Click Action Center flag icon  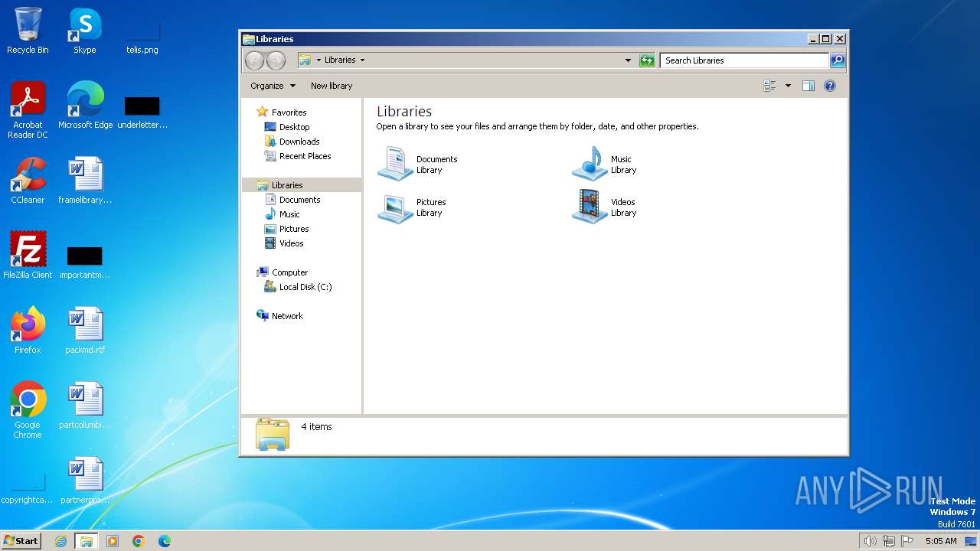[907, 541]
